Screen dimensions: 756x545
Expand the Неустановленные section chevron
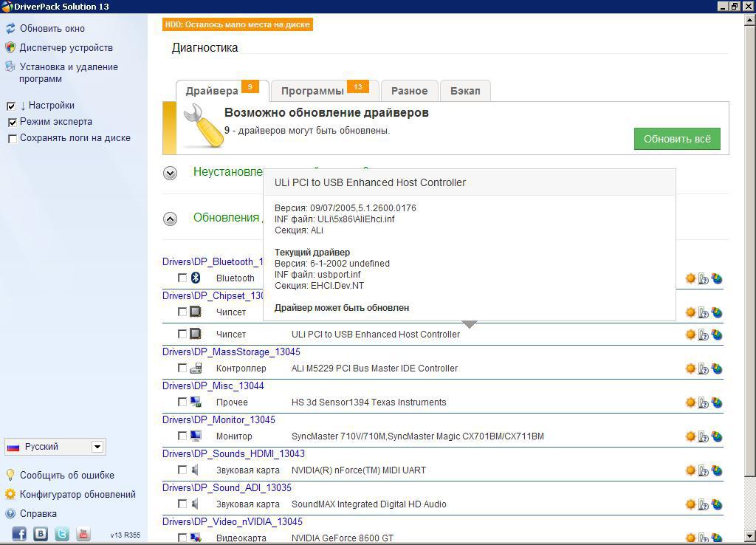tap(171, 173)
